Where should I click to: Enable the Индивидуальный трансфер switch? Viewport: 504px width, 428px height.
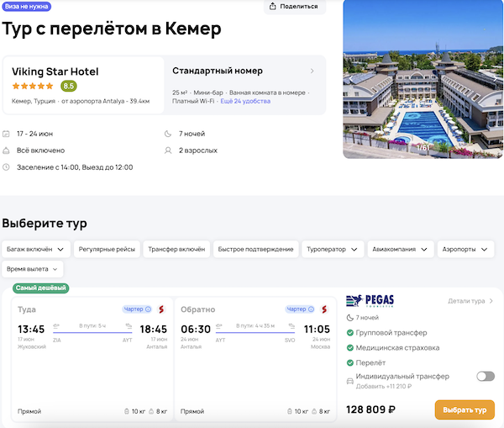(x=486, y=377)
